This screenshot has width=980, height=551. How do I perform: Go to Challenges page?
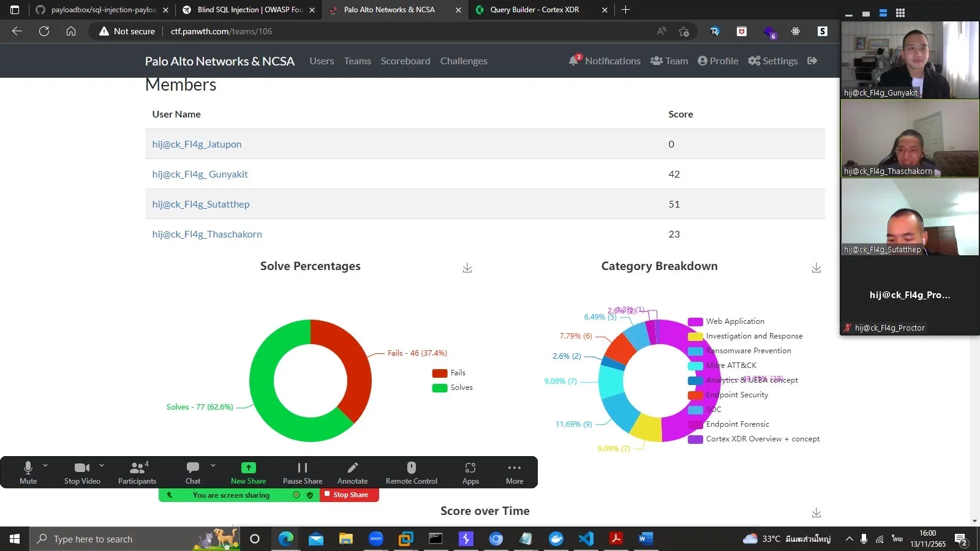(x=464, y=61)
